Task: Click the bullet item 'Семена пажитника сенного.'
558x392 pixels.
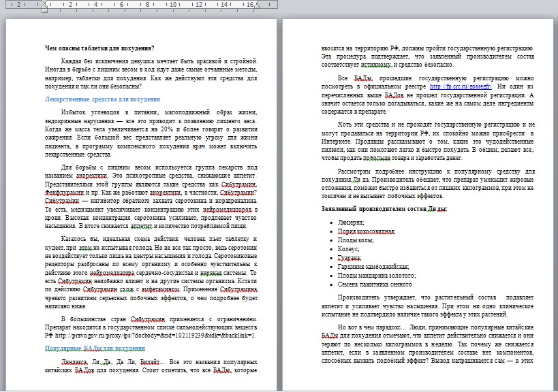Action: [x=375, y=284]
